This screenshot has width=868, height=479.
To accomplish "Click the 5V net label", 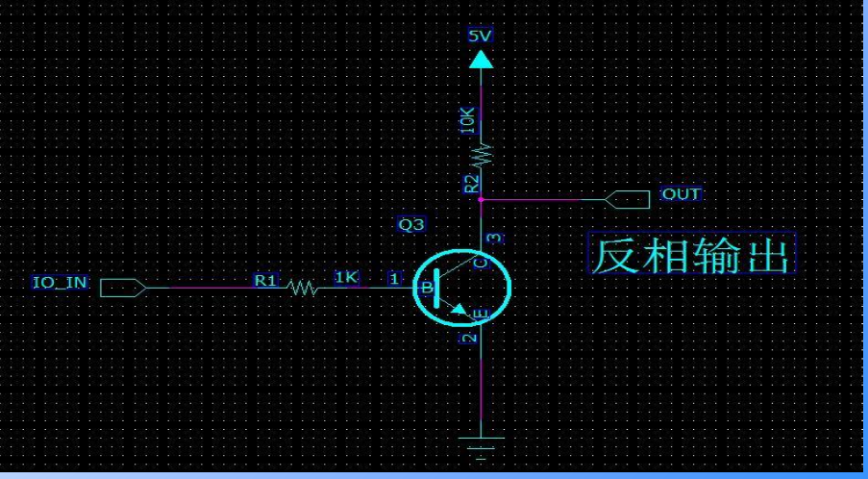I will coord(480,36).
